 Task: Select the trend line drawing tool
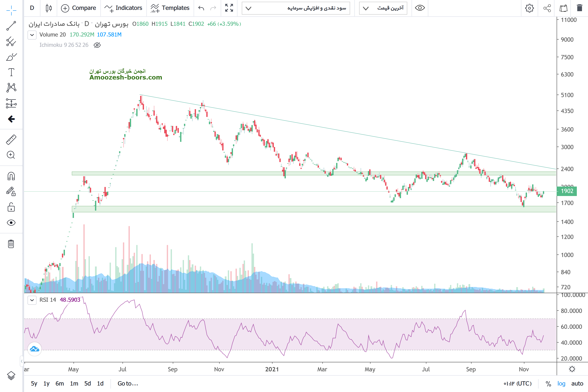[x=11, y=26]
